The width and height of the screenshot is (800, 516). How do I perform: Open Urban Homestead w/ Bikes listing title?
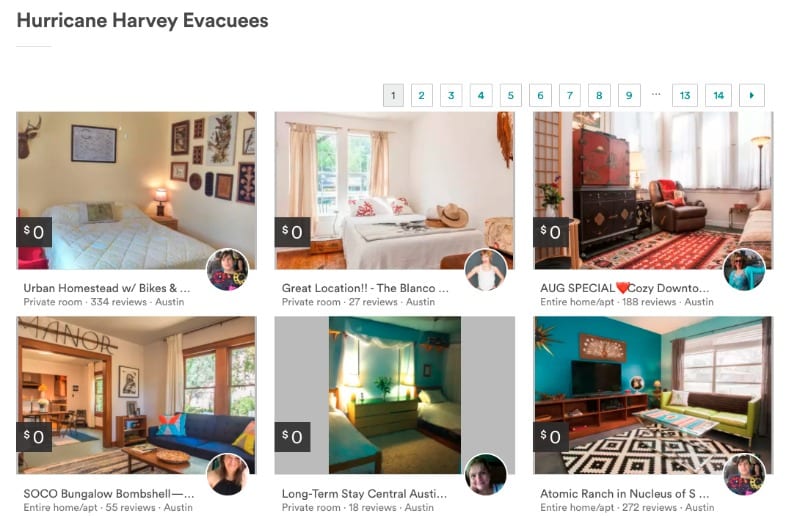tap(107, 288)
